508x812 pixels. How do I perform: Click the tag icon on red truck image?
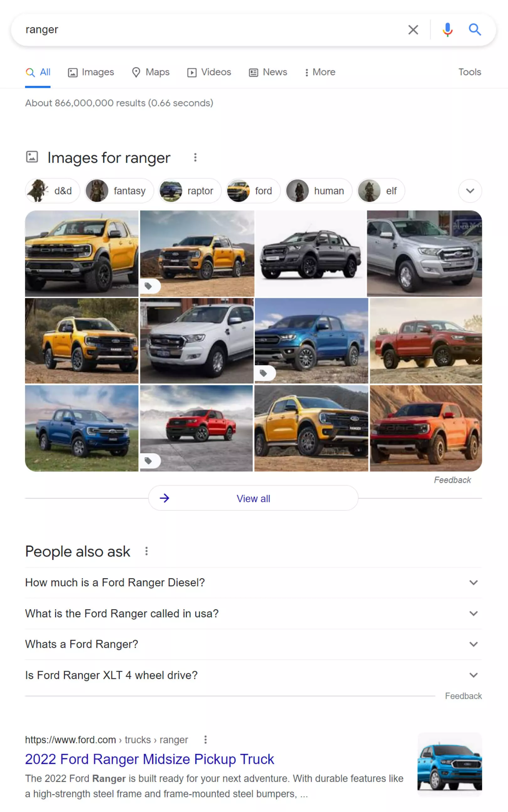coord(149,461)
